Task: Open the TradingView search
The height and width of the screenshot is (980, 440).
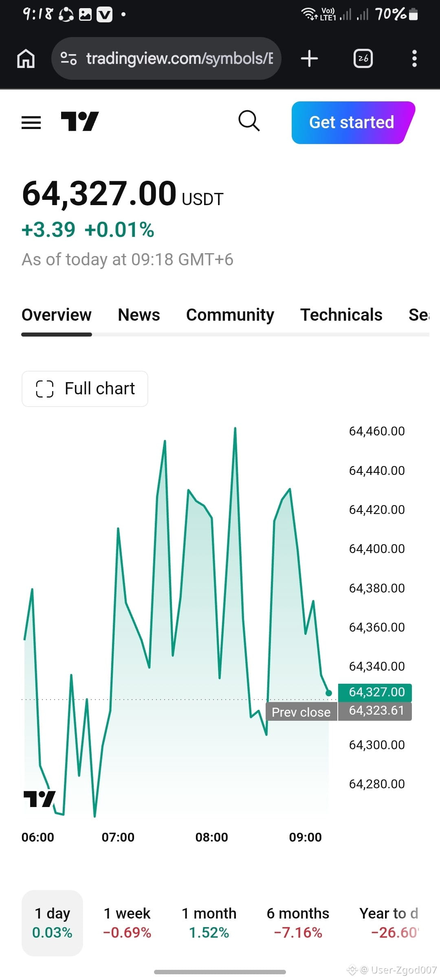Action: click(x=249, y=121)
